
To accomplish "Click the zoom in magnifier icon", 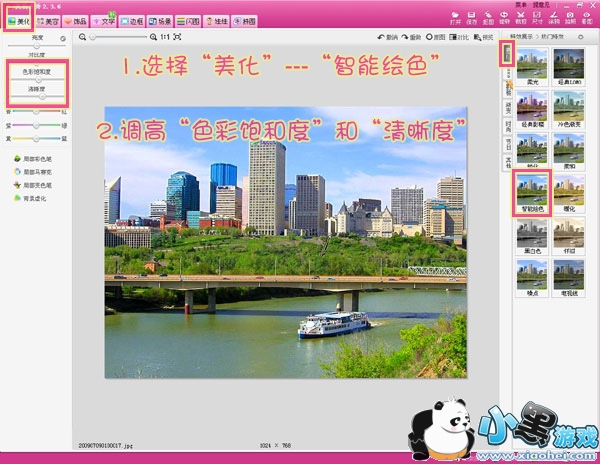I will [153, 37].
